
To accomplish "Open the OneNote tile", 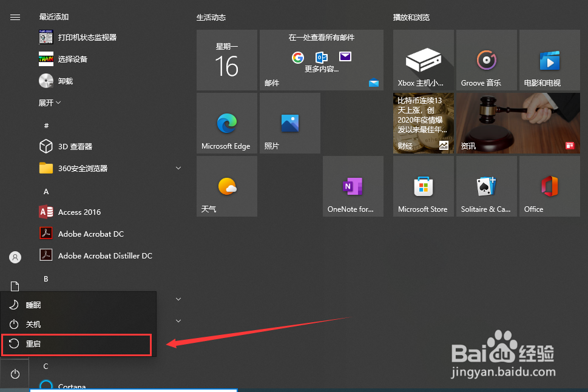I will coord(353,186).
